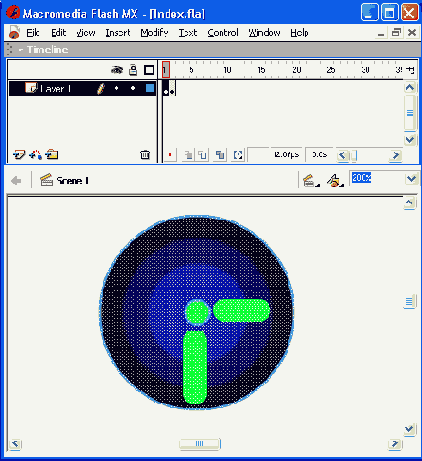Insert a new layer folder
The width and height of the screenshot is (422, 461).
(52, 154)
